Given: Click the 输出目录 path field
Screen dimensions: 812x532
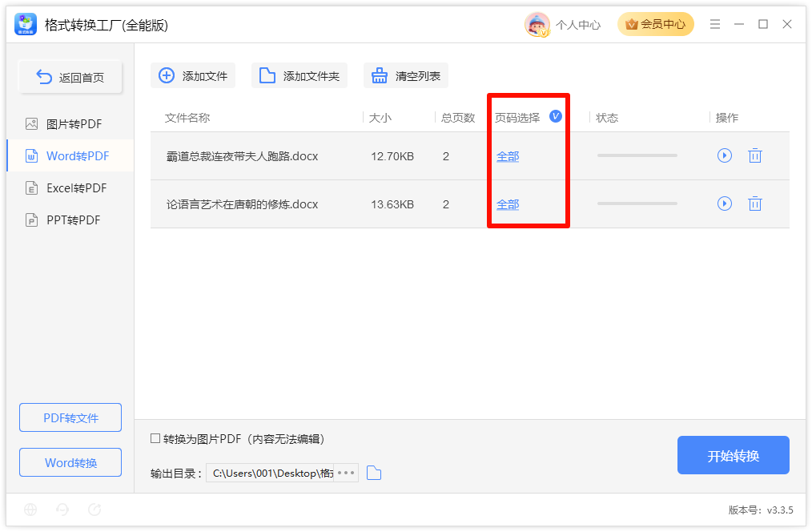Looking at the screenshot, I should pyautogui.click(x=270, y=473).
